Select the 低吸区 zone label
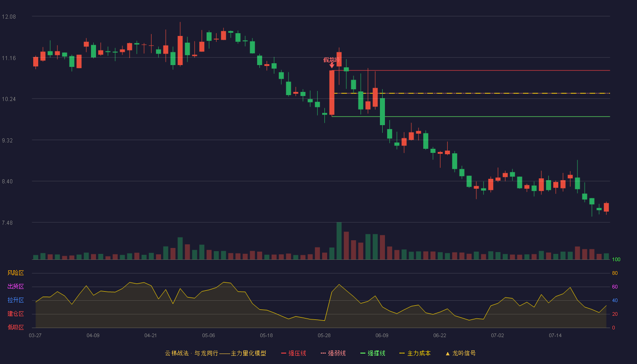This screenshot has height=364, width=637. [15, 327]
